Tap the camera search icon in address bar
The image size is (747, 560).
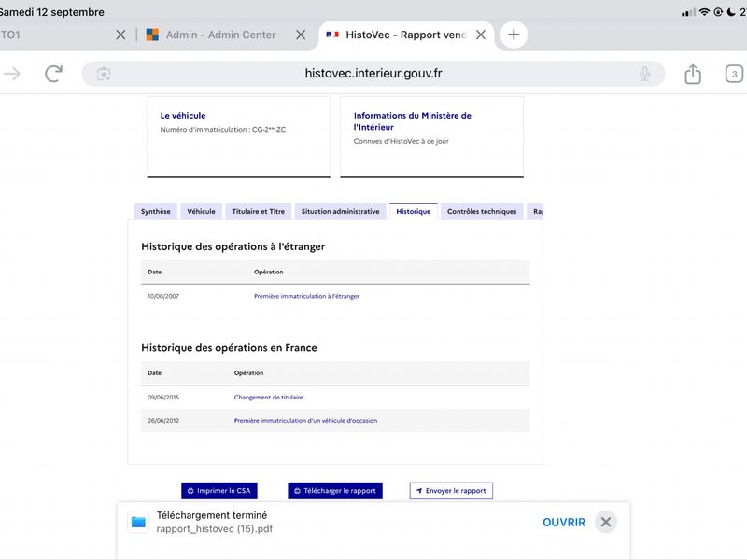click(104, 74)
